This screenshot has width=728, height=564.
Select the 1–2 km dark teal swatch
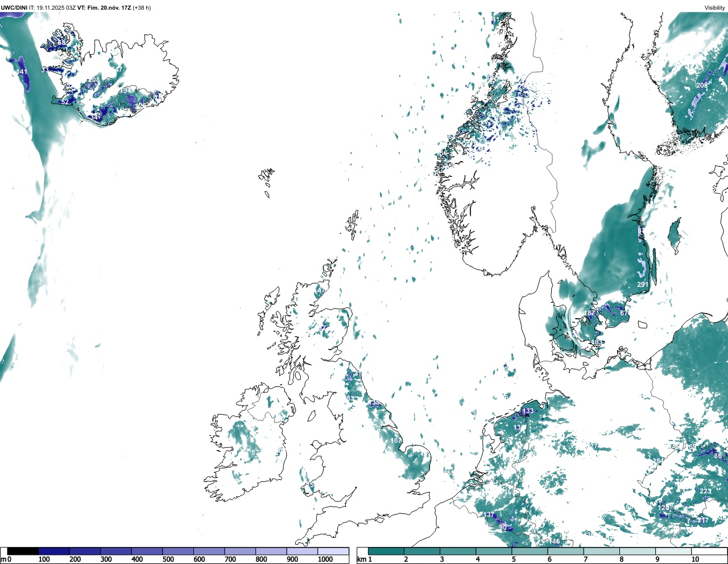(x=386, y=551)
